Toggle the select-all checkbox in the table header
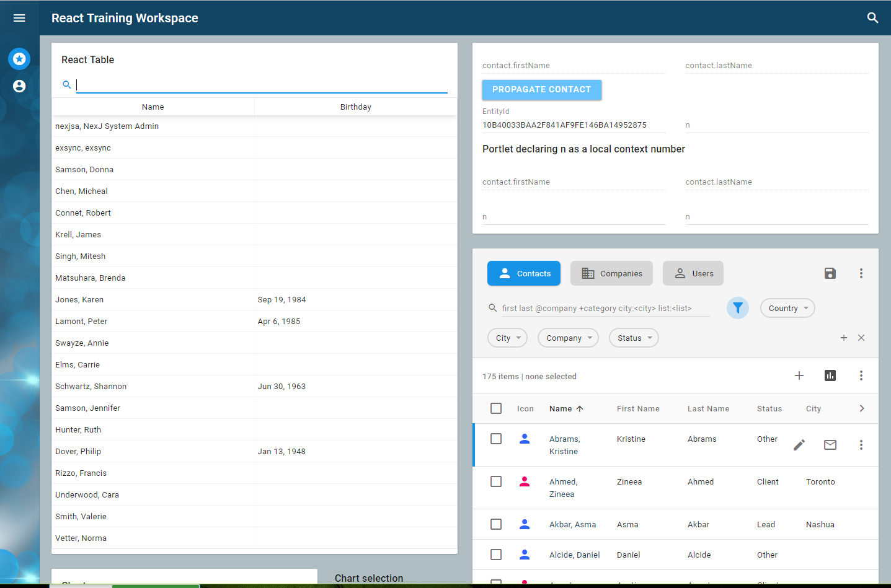 496,408
